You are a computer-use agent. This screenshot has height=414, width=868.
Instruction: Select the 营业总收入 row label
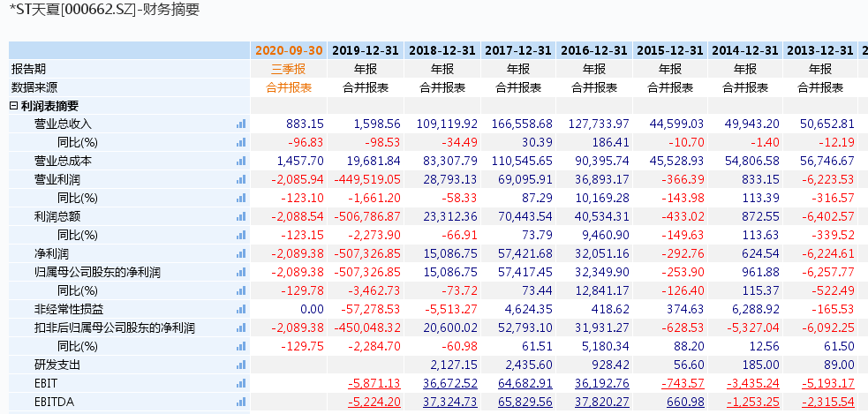tap(63, 124)
